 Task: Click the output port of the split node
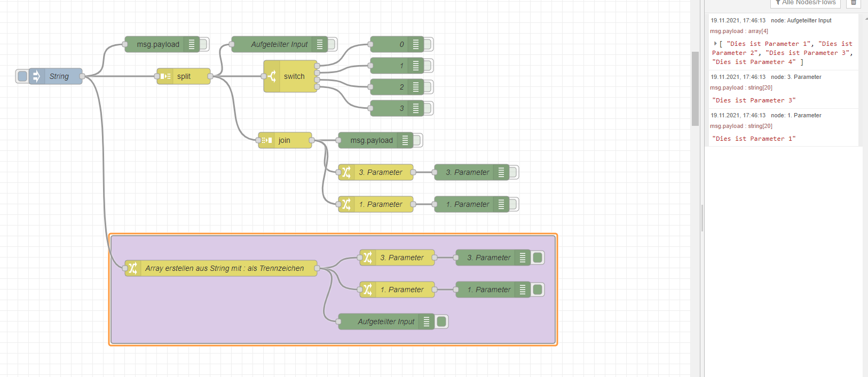[210, 76]
